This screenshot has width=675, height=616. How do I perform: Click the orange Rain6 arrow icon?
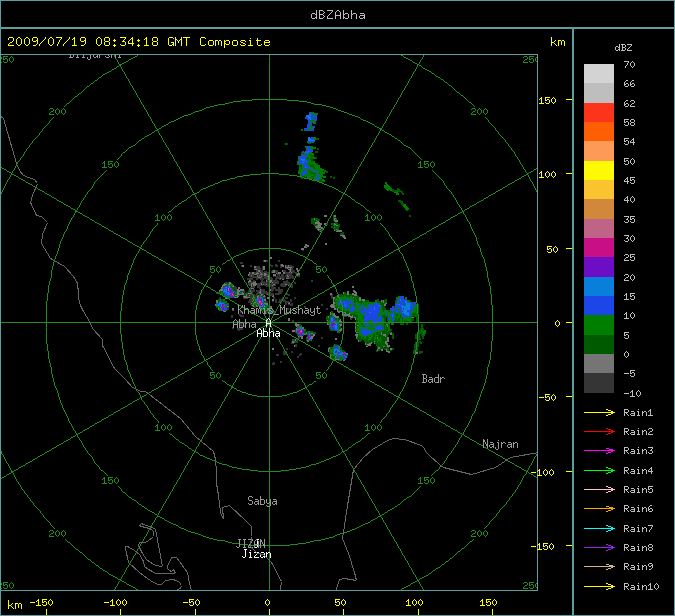coord(599,509)
